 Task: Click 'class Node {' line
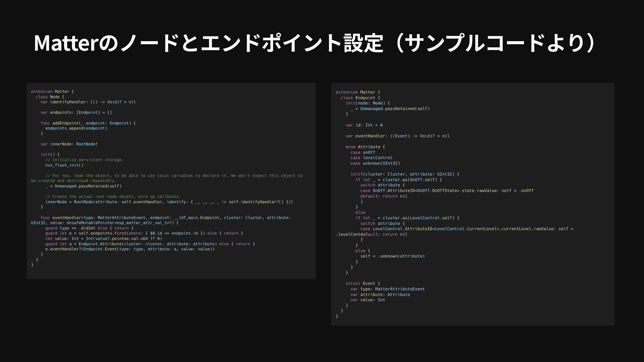(x=50, y=97)
